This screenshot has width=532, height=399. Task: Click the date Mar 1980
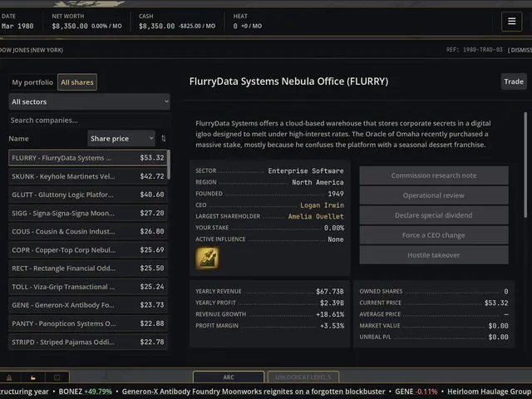[17, 26]
